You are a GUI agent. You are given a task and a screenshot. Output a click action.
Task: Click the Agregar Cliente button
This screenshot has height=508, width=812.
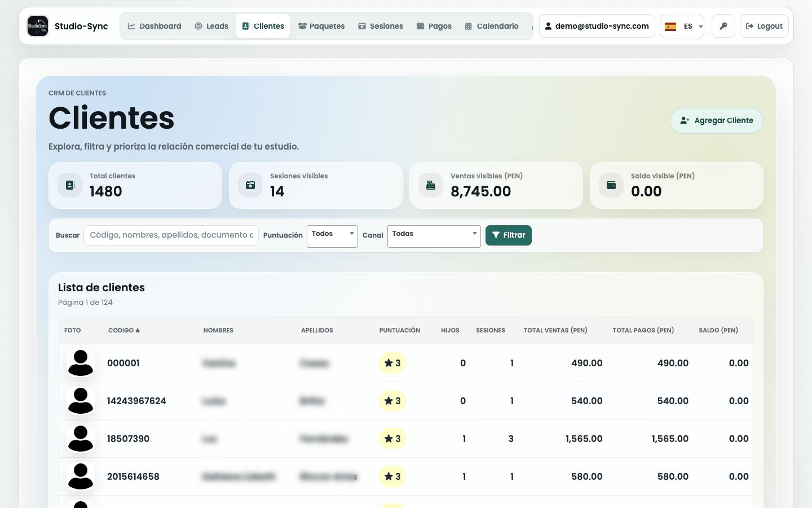click(x=717, y=121)
